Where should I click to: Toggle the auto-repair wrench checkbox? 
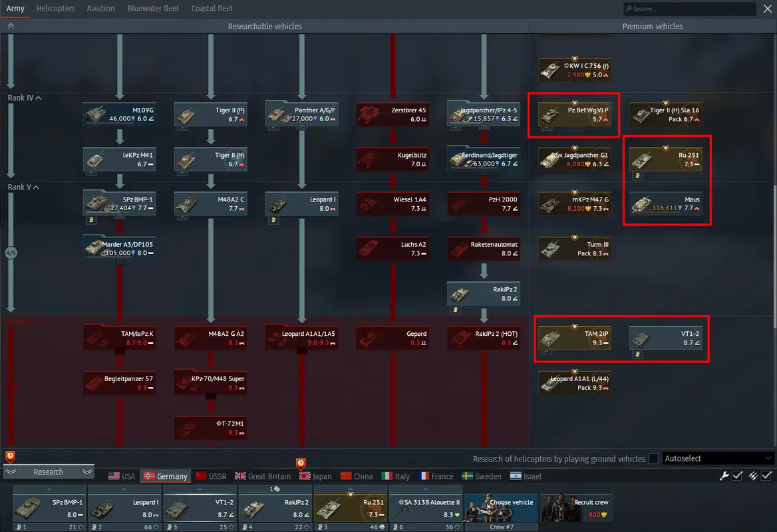tap(737, 475)
